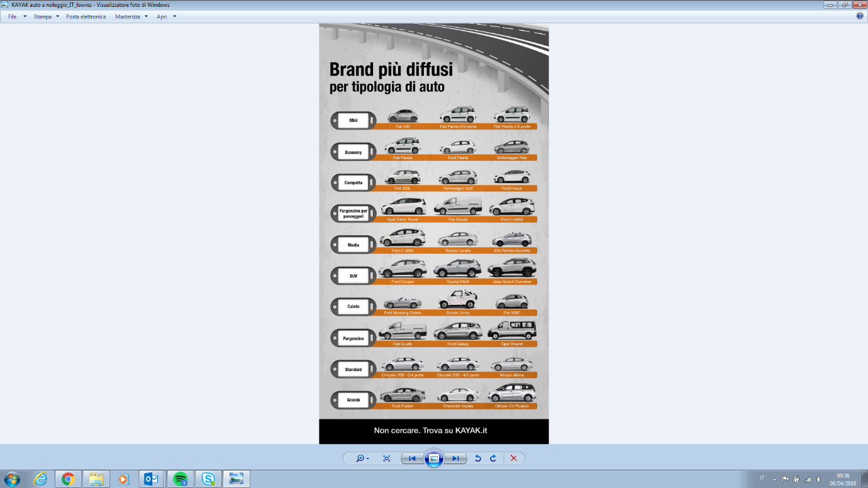Go to the previous photo
The width and height of the screenshot is (868, 488).
pyautogui.click(x=412, y=458)
